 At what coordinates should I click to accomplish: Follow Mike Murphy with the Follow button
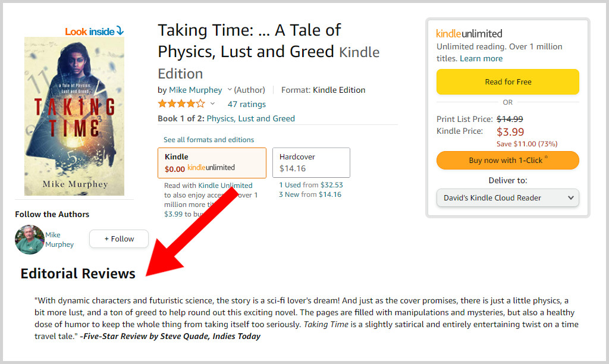(x=118, y=239)
